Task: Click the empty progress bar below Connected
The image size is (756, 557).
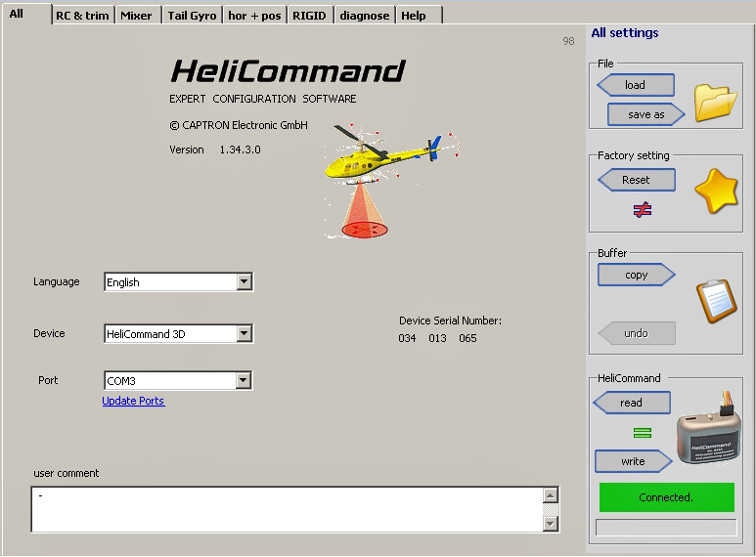Action: 666,527
